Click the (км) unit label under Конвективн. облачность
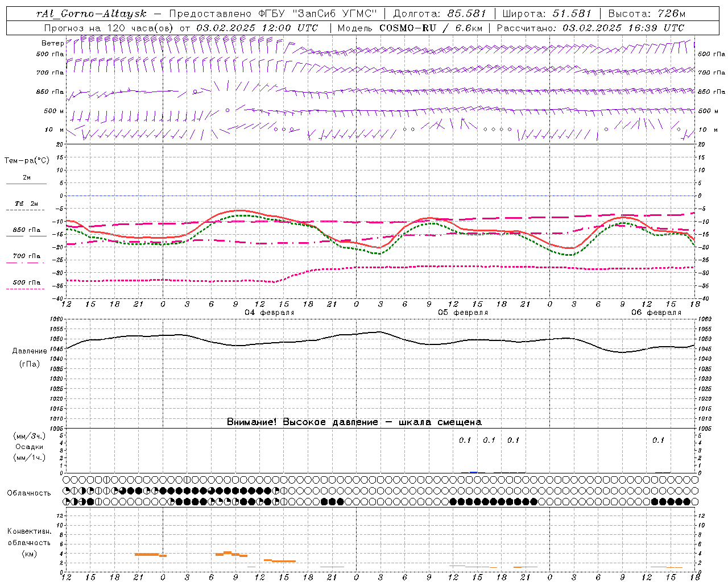 click(29, 554)
